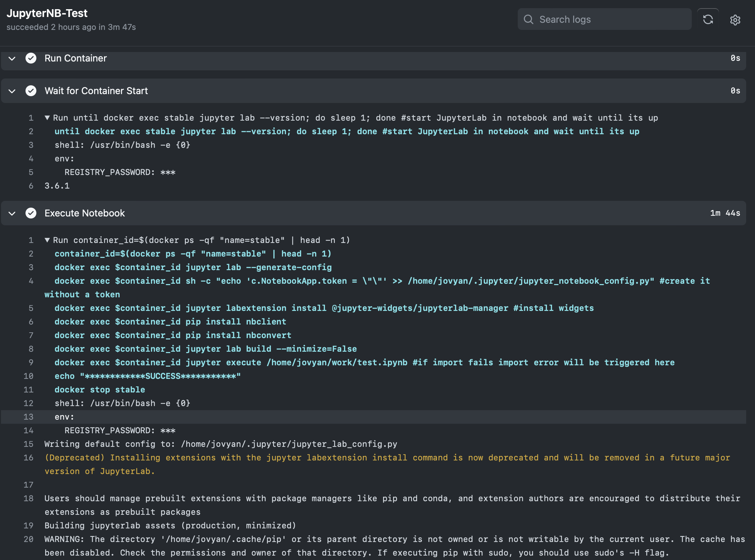Click the success checkmark on Wait for Container Start
755x560 pixels.
(31, 91)
